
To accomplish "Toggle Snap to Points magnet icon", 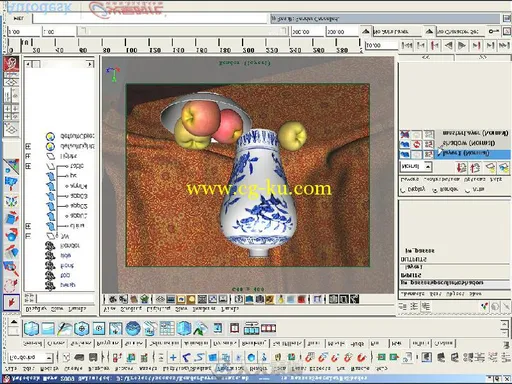I will coord(335,358).
